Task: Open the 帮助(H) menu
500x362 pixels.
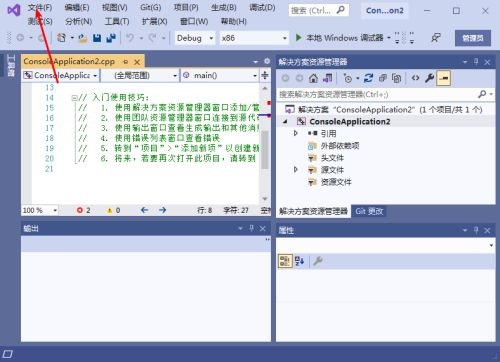Action: point(234,22)
